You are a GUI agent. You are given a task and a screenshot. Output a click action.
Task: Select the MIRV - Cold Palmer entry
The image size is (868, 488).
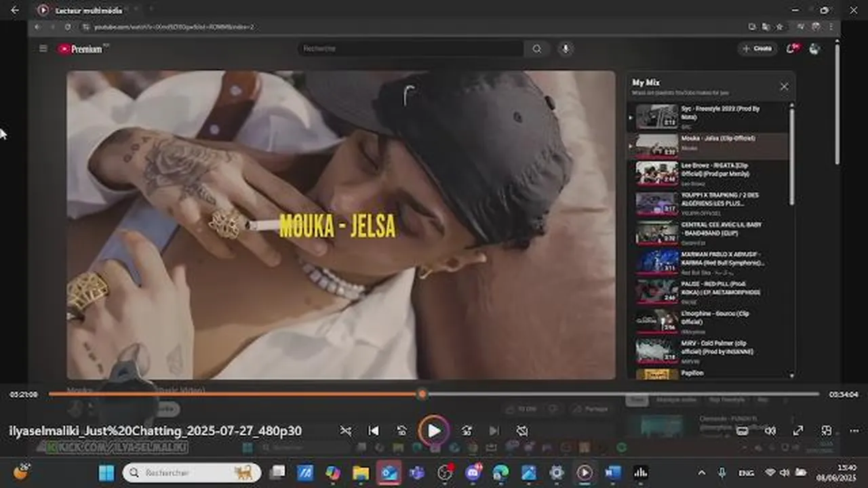pyautogui.click(x=708, y=352)
